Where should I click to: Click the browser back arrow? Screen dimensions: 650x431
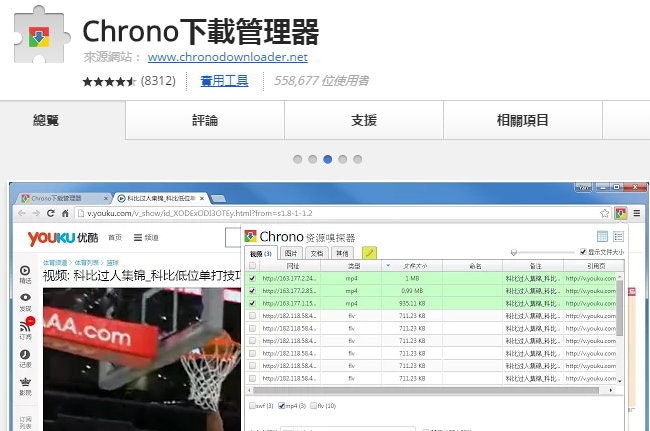click(x=22, y=213)
